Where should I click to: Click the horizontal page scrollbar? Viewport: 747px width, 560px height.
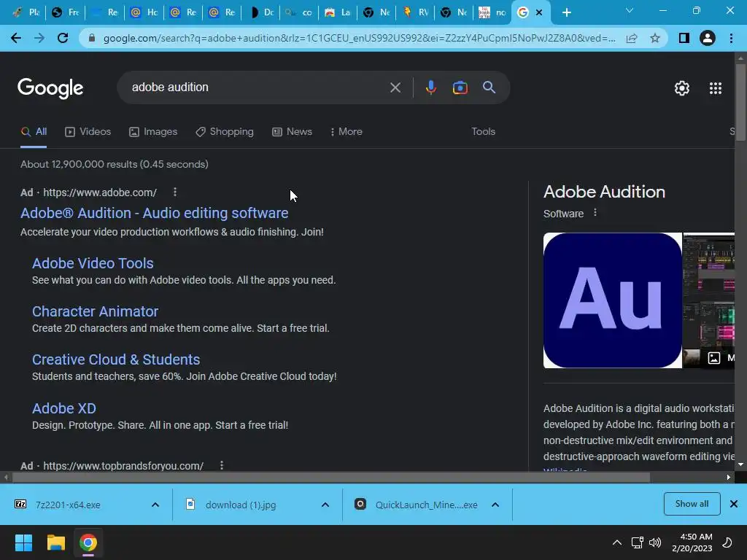coord(330,477)
